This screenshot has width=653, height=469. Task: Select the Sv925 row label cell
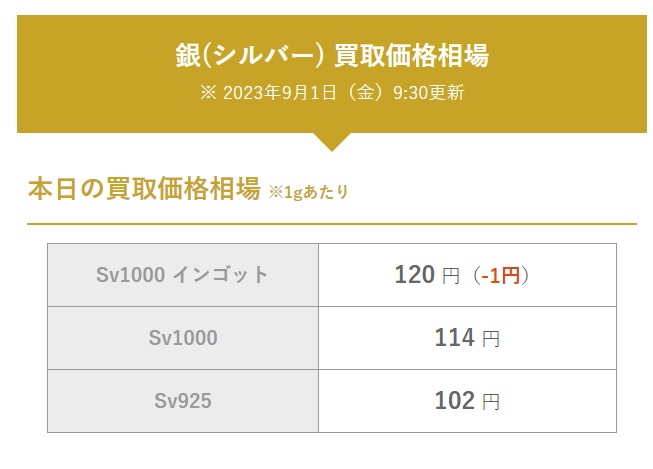click(x=183, y=401)
